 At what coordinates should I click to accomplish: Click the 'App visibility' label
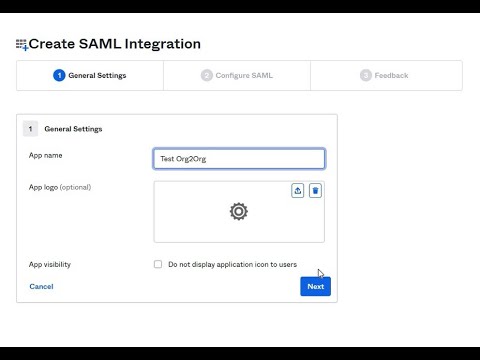(x=50, y=264)
